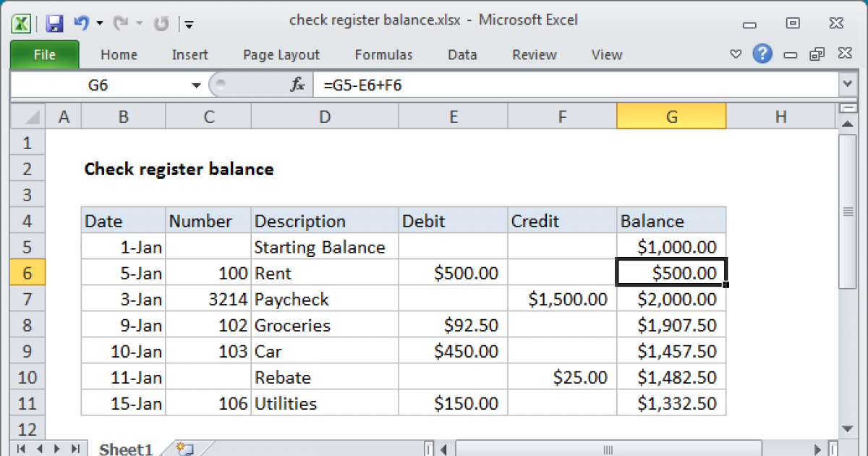Click the next-sheet navigation arrow

point(58,449)
